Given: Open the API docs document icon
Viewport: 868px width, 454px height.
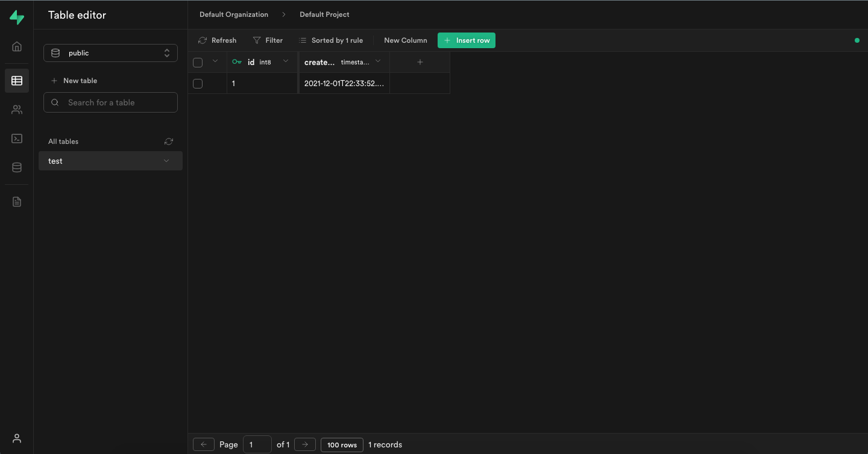Looking at the screenshot, I should coord(17,202).
